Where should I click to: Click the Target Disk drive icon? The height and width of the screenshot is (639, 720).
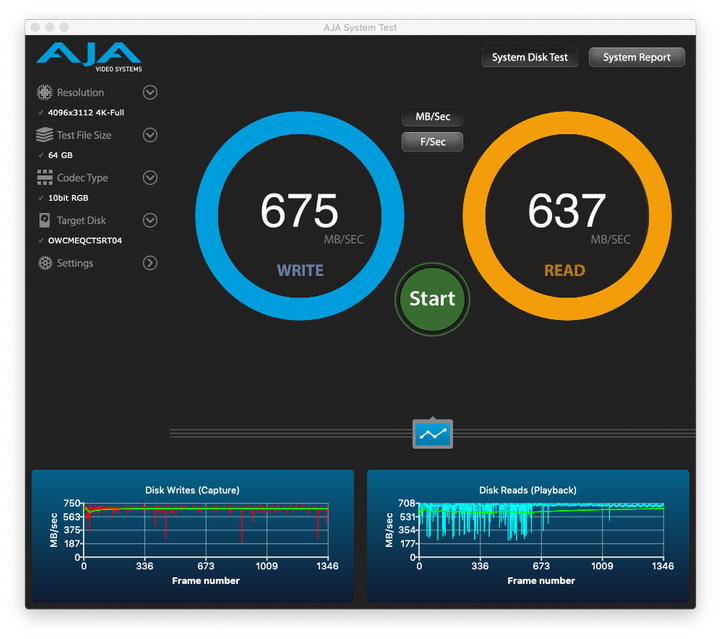(44, 220)
